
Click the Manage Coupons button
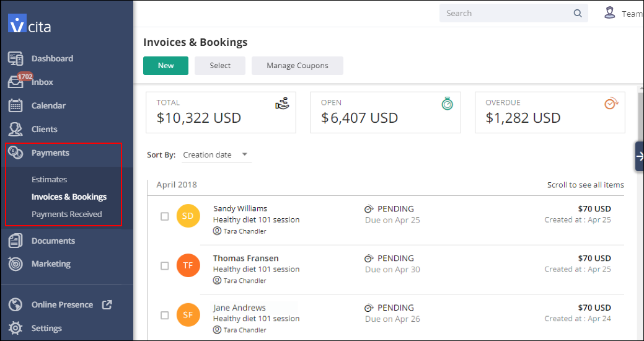point(297,66)
